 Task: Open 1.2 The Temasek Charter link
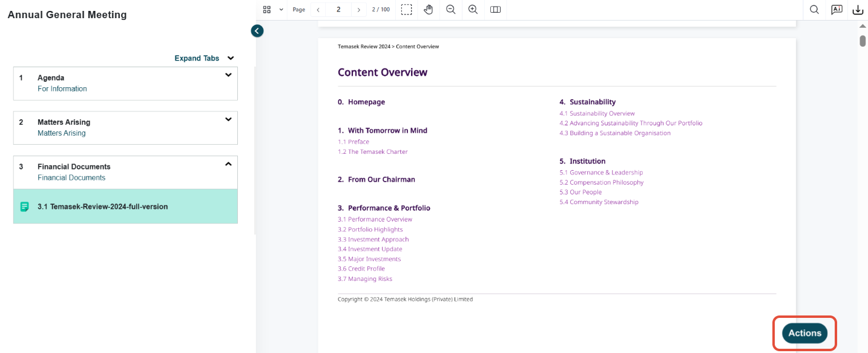click(373, 152)
